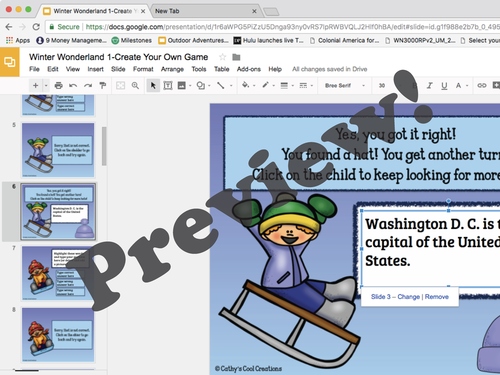Screen dimensions: 500x375
Task: Toggle italic formatting
Action: [430, 86]
